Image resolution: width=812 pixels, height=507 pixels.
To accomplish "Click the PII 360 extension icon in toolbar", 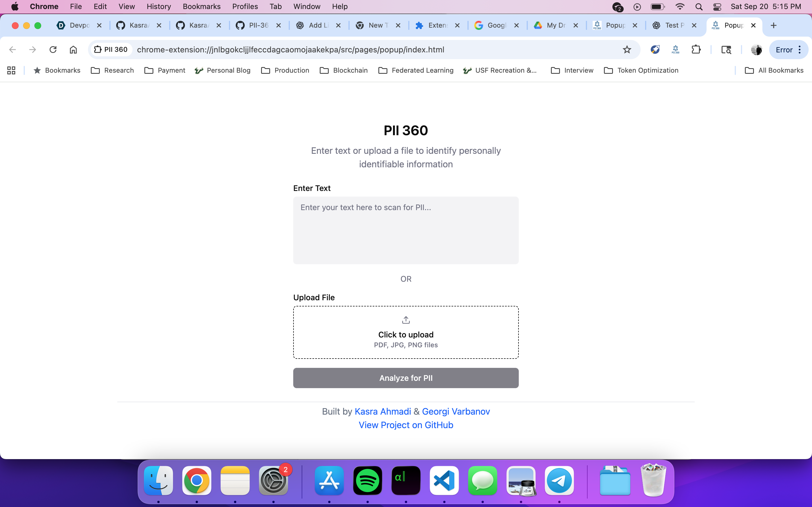I will coord(675,50).
